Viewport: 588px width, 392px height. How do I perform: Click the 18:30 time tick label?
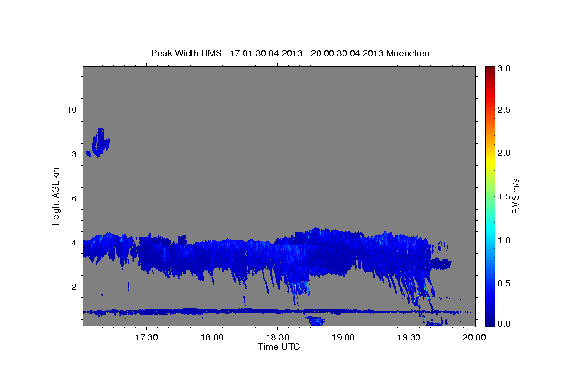[x=277, y=337]
